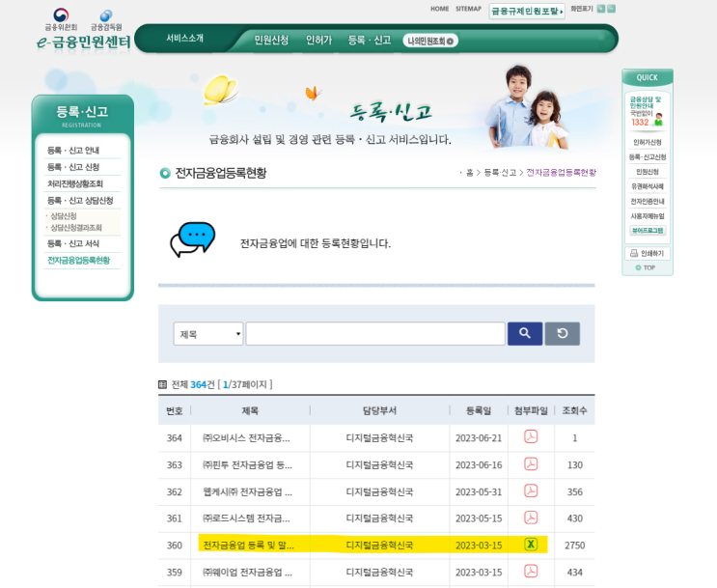Select 등록·신고 신청 in sidebar
Viewport: 717px width, 588px height.
[73, 167]
